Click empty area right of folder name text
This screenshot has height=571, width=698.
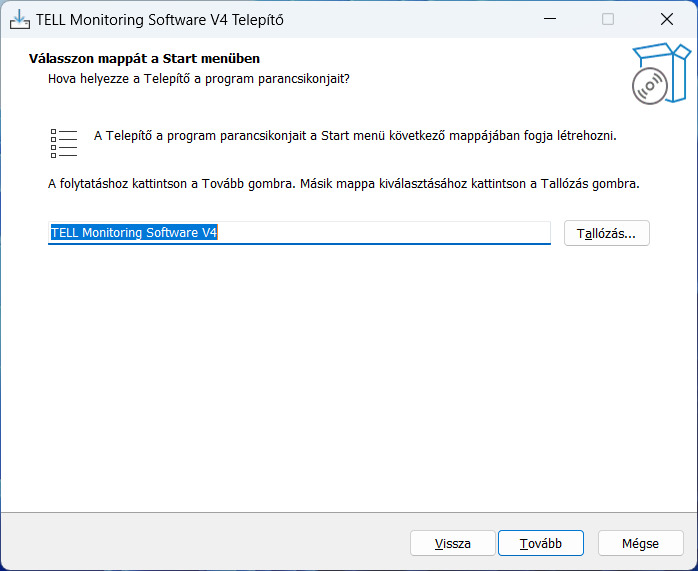[383, 233]
